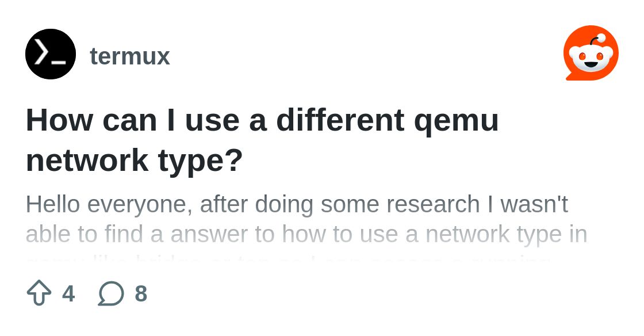
Task: Open the "How can I use a different qemu" title
Action: tap(262, 120)
